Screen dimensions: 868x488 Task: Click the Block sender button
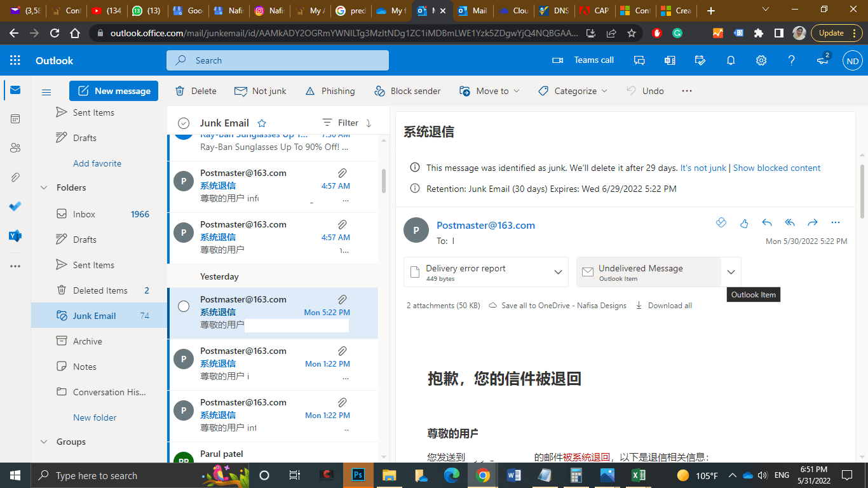click(x=407, y=91)
